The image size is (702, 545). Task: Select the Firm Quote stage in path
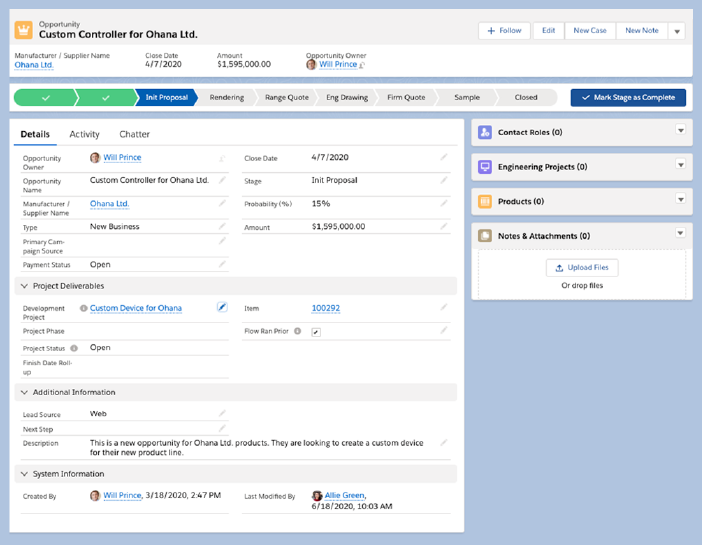tap(406, 98)
